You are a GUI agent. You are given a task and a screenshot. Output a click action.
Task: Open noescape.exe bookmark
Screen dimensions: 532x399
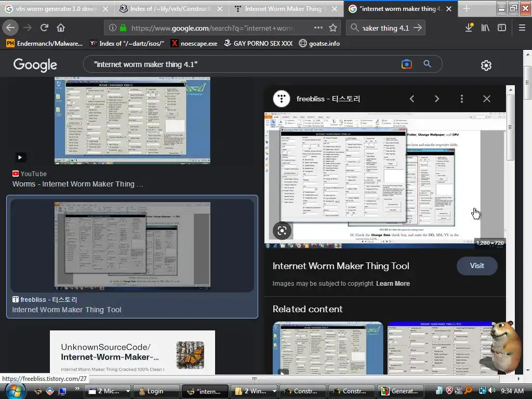(x=194, y=44)
